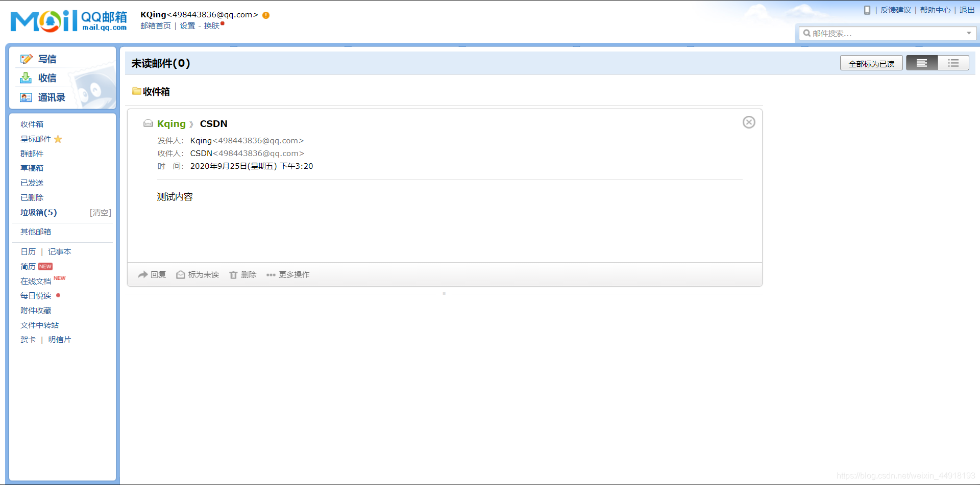Open 换肤 skin change link
The height and width of the screenshot is (485, 980).
tap(212, 26)
